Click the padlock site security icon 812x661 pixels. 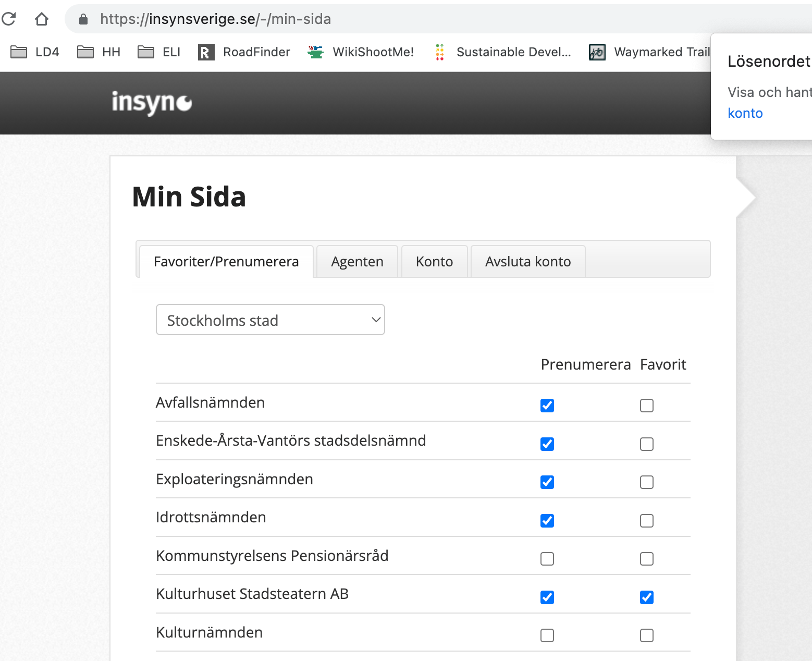83,19
